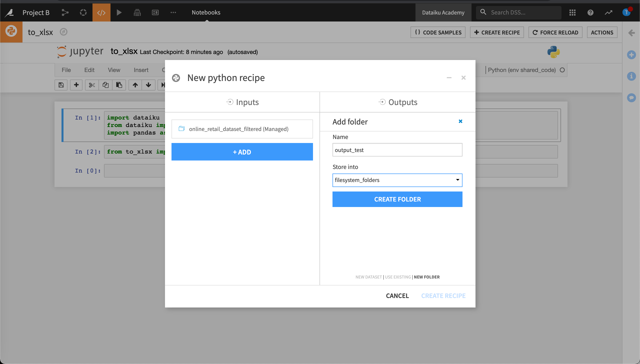
Task: Focus the Search DSS field
Action: tap(518, 12)
